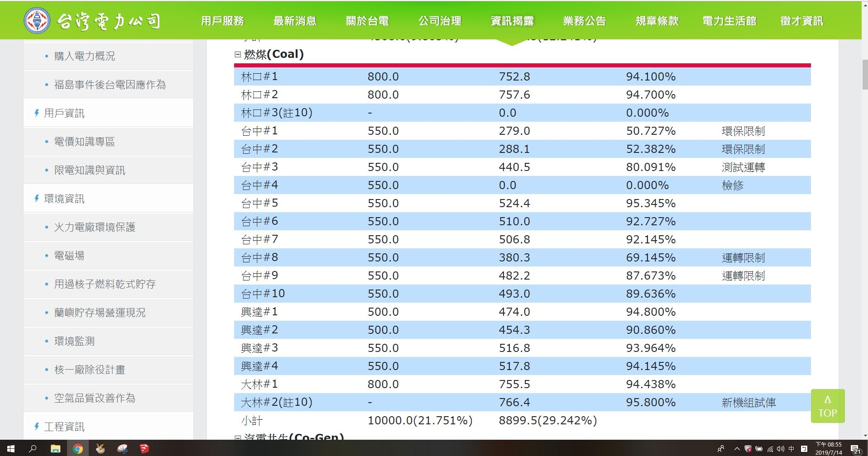Click the 測試運轉 remark for 台中#3
Viewport: 868px width, 456px height.
coord(743,167)
